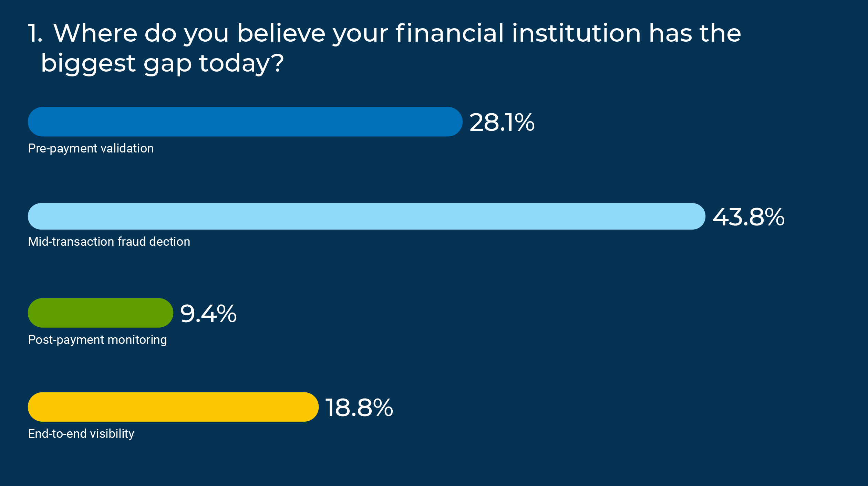Screen dimensions: 868x486
Task: Select the 18.8% value label
Action: click(x=359, y=408)
